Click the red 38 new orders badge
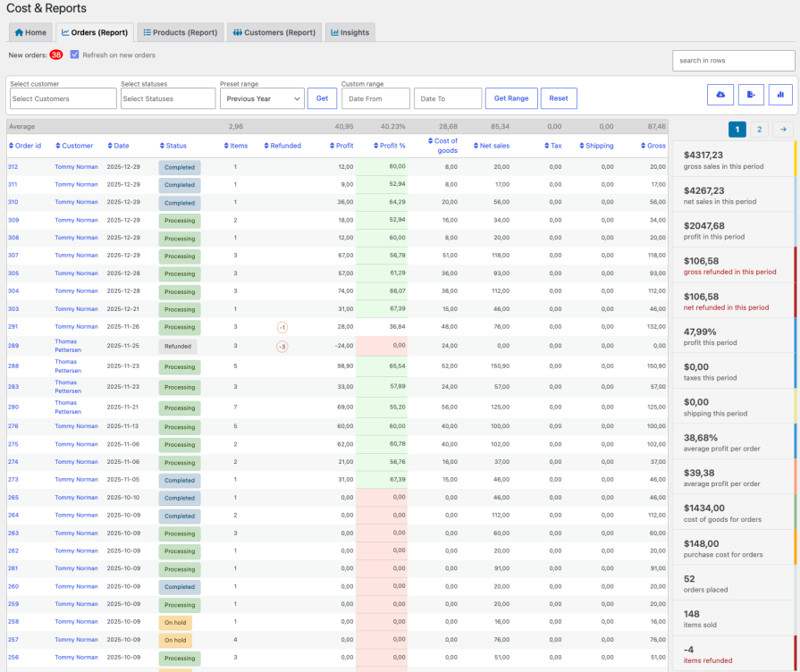This screenshot has width=800, height=672. click(56, 55)
